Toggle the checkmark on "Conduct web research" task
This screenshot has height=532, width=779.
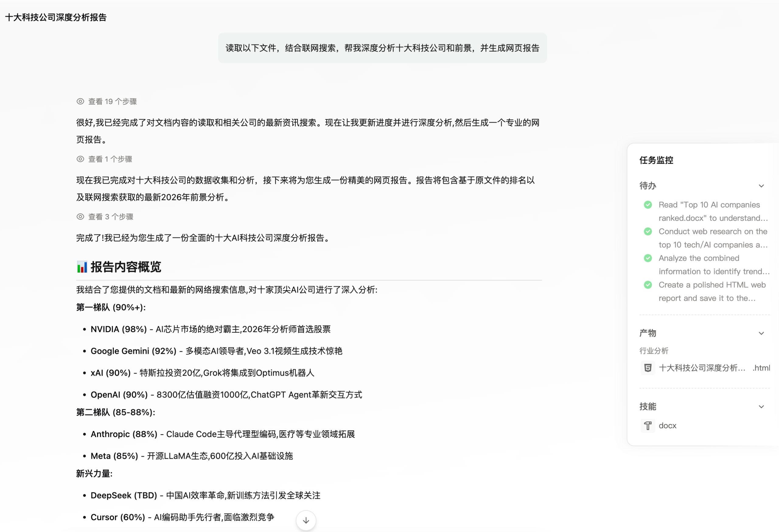tap(648, 231)
